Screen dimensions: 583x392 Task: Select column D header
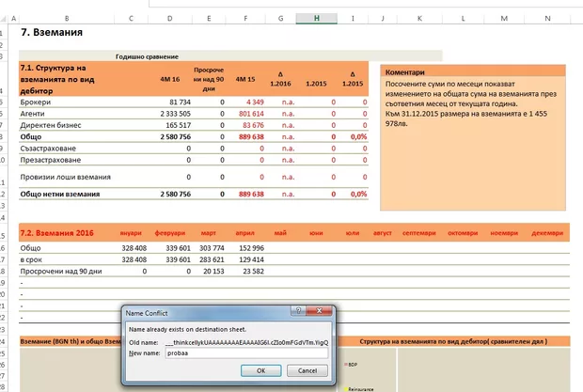(x=169, y=18)
